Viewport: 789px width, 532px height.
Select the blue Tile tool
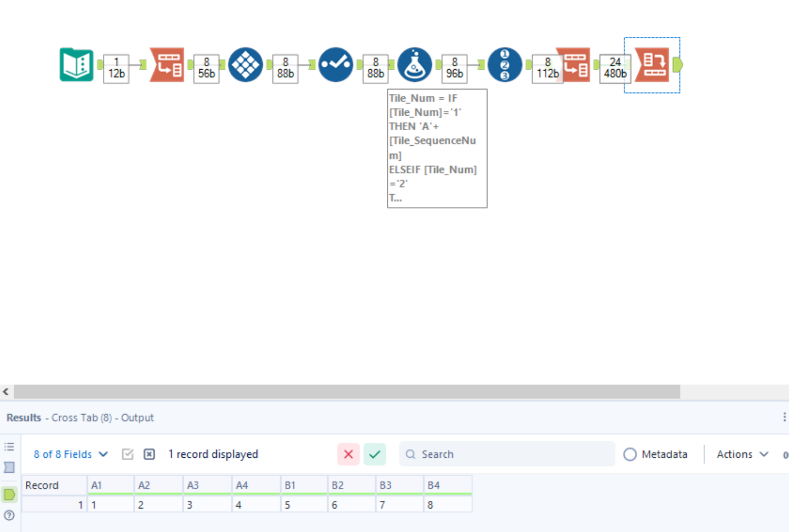click(246, 65)
